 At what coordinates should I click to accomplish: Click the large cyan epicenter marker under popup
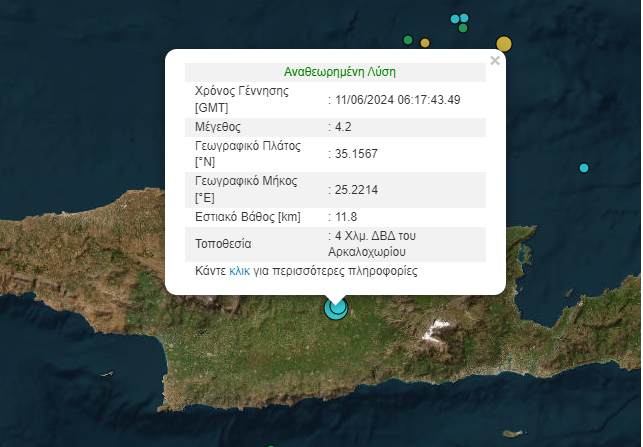(335, 309)
